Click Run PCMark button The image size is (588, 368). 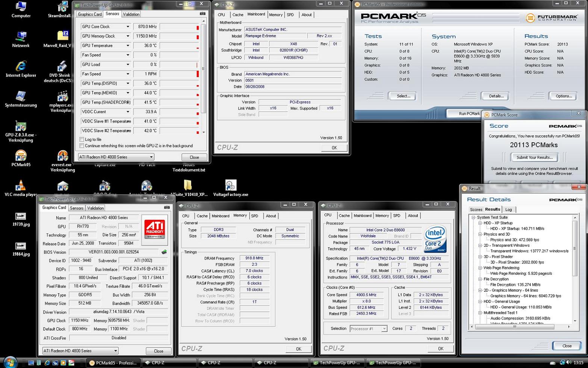coord(465,114)
